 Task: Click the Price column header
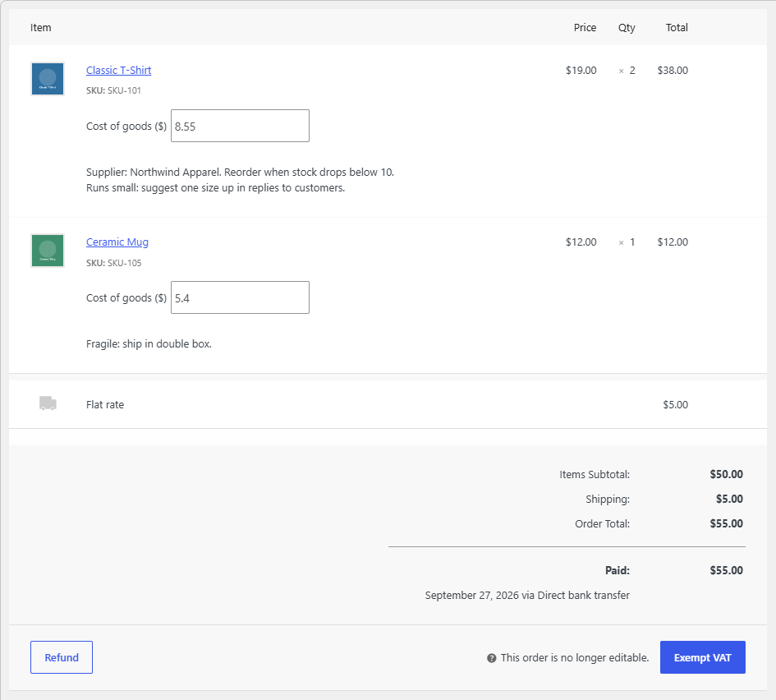(x=585, y=28)
